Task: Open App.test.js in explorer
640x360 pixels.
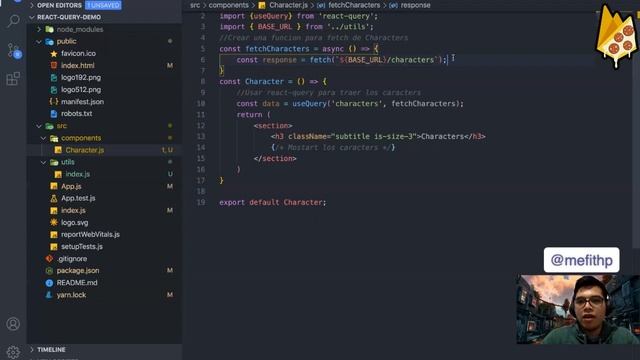Action: click(x=78, y=198)
